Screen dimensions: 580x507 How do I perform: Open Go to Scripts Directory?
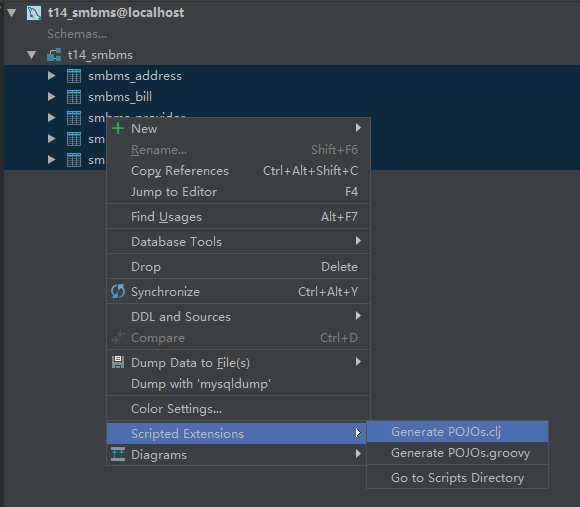[x=458, y=477]
